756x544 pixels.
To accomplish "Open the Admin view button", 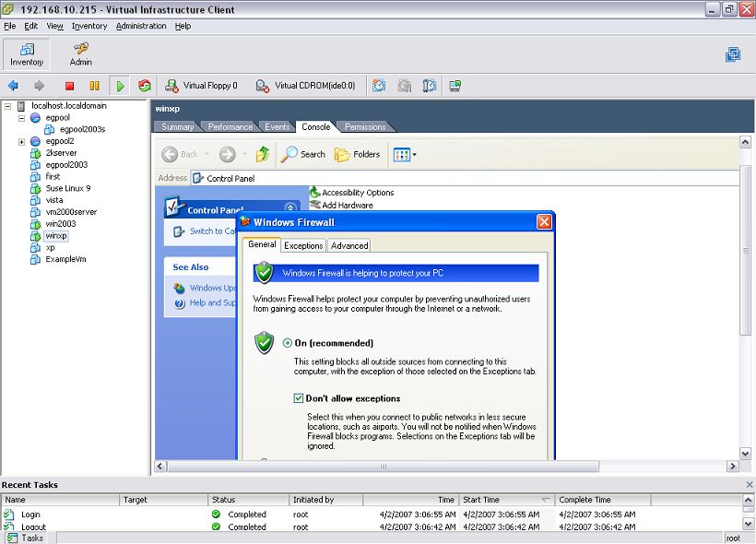I will 80,54.
